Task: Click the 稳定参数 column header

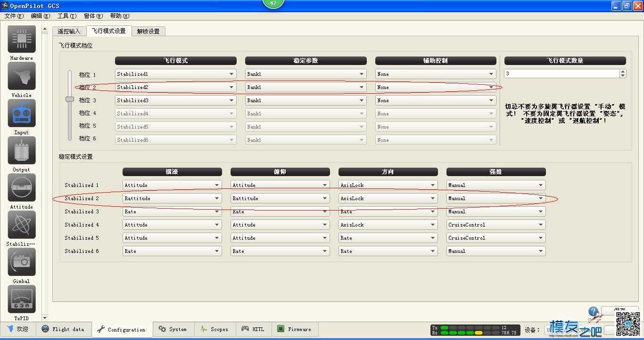Action: (x=306, y=61)
